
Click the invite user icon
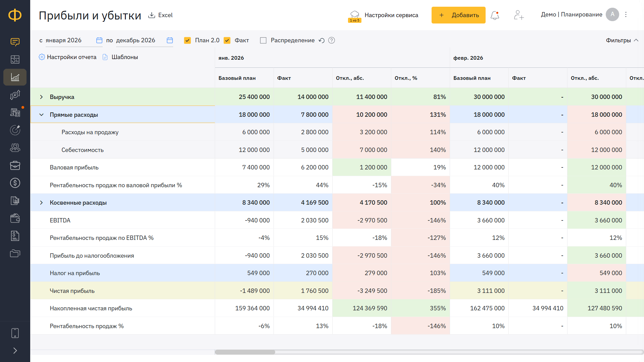pyautogui.click(x=518, y=15)
